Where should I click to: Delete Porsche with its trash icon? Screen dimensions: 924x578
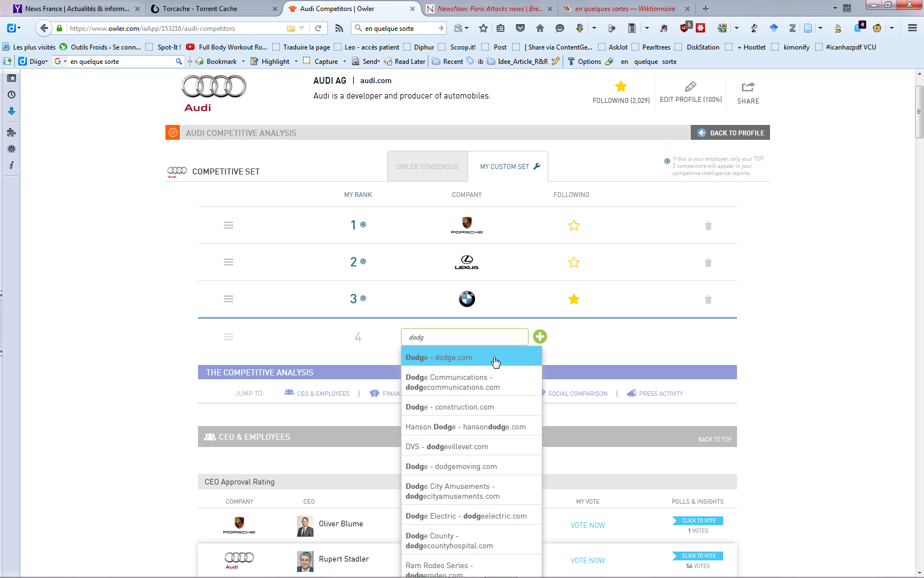click(x=708, y=226)
